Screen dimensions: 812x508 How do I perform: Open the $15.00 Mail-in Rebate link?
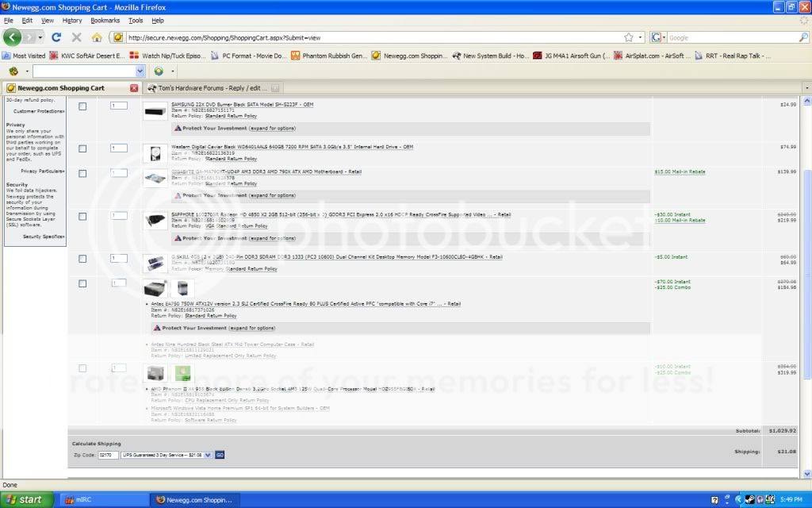point(680,171)
